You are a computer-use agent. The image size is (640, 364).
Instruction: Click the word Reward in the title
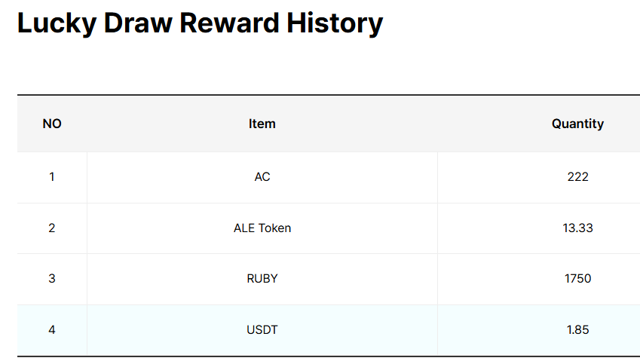click(x=229, y=23)
